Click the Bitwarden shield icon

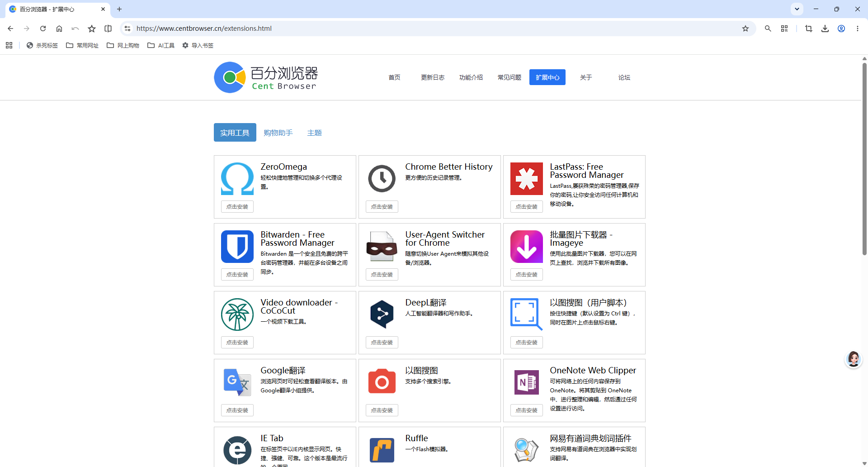pos(237,247)
